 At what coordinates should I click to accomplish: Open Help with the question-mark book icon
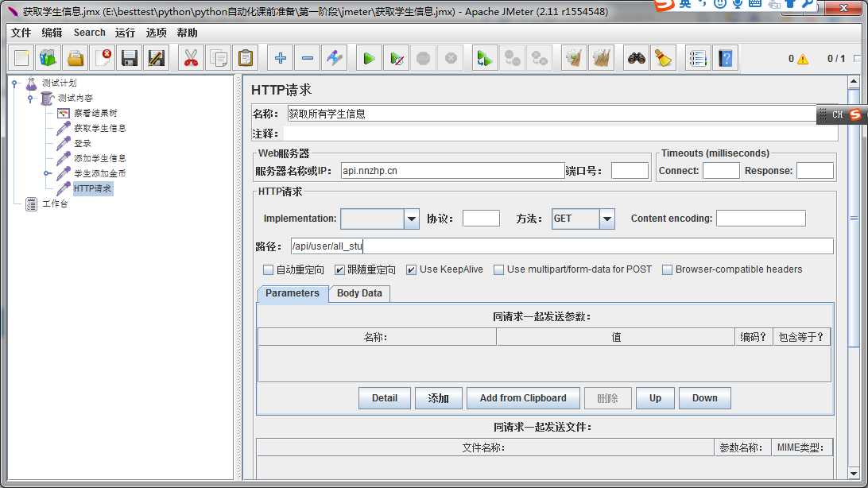(725, 58)
